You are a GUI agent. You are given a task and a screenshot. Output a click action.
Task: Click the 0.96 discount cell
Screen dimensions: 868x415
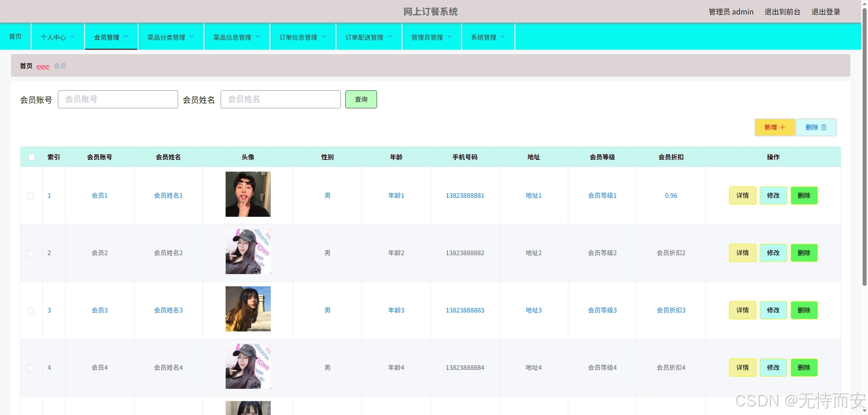(671, 196)
